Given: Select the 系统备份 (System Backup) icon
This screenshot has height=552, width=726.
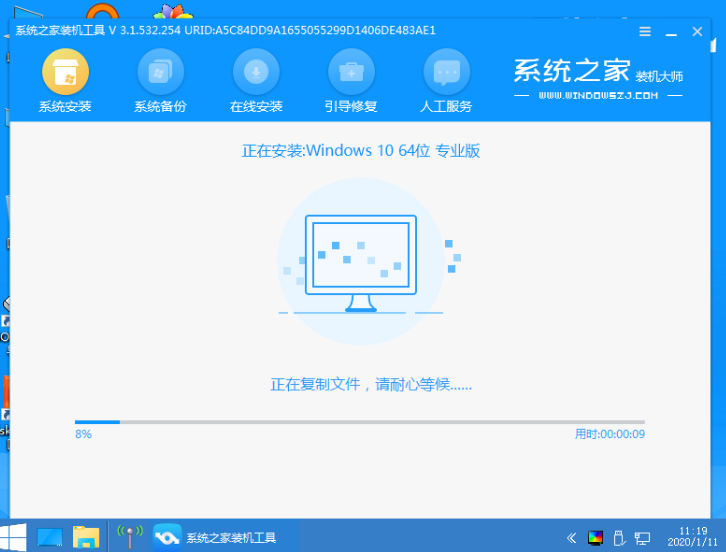Looking at the screenshot, I should (160, 72).
